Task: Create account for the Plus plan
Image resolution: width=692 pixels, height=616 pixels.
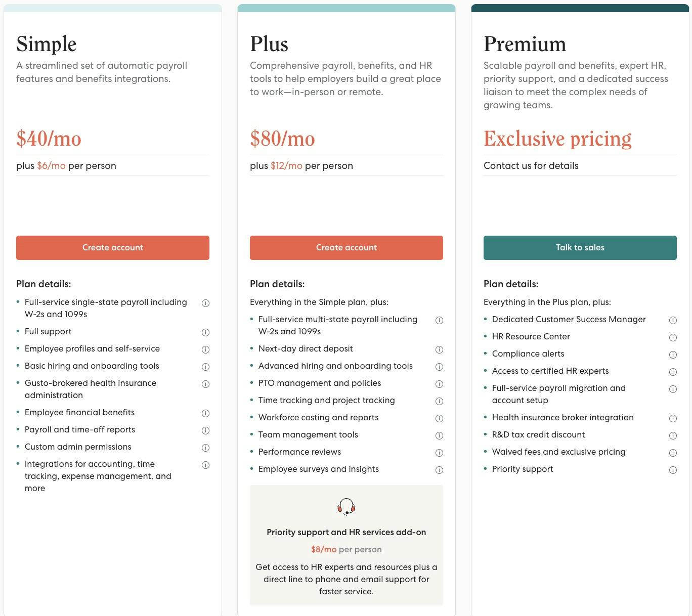Action: tap(347, 248)
